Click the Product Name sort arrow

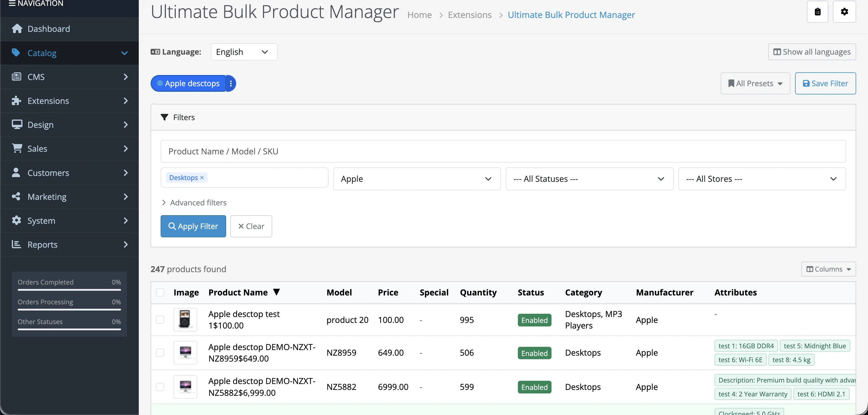point(277,292)
